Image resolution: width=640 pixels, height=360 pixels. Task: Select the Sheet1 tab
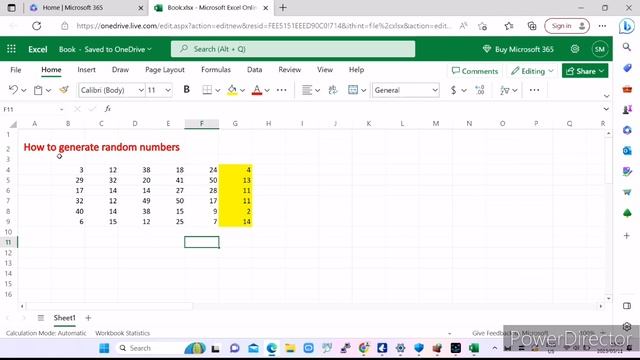tap(64, 318)
